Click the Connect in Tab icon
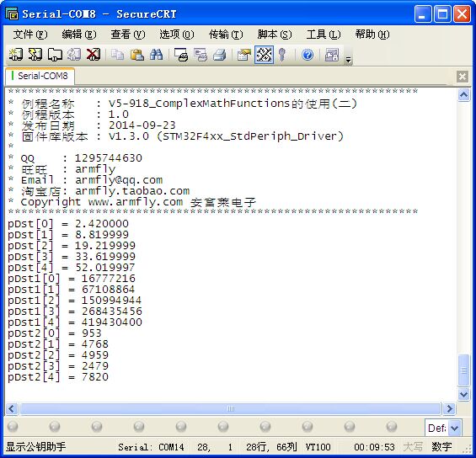This screenshot has height=458, width=476. 55,55
